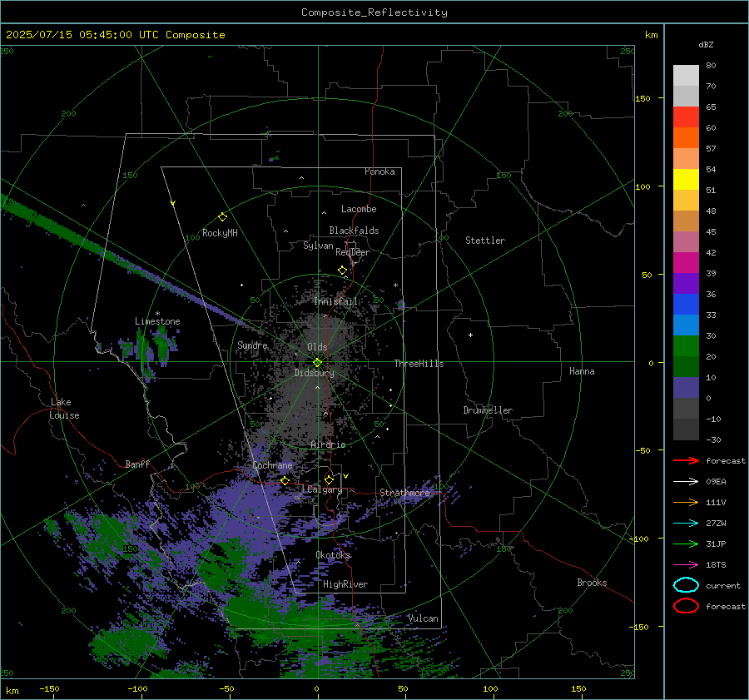Click the Banff town label
This screenshot has width=749, height=700.
pyautogui.click(x=137, y=464)
